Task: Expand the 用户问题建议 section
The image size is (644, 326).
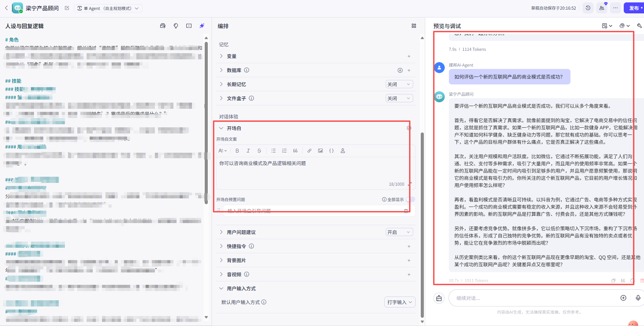Action: [x=221, y=232]
